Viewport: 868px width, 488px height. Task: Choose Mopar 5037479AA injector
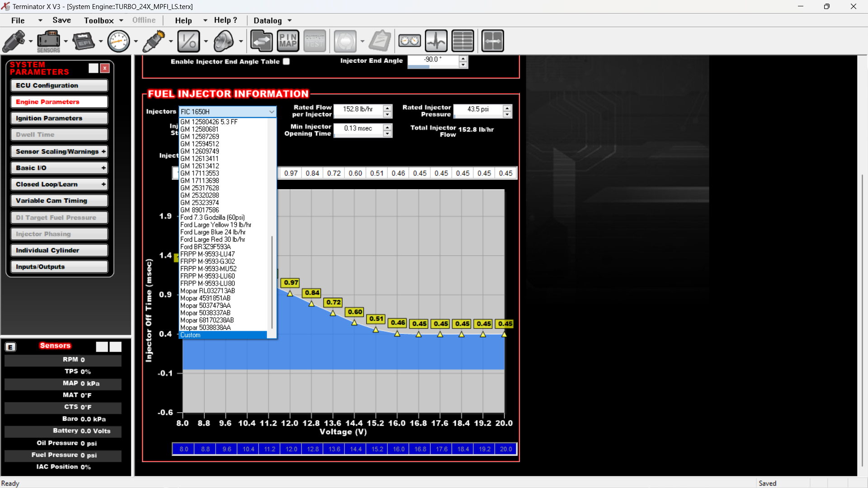(x=223, y=305)
